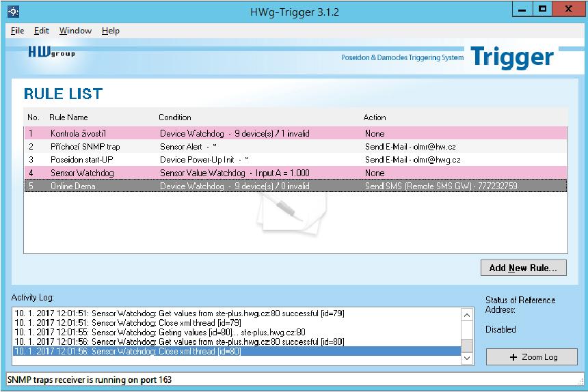Click the Add New Rule button
This screenshot has height=392, width=588.
tap(524, 268)
